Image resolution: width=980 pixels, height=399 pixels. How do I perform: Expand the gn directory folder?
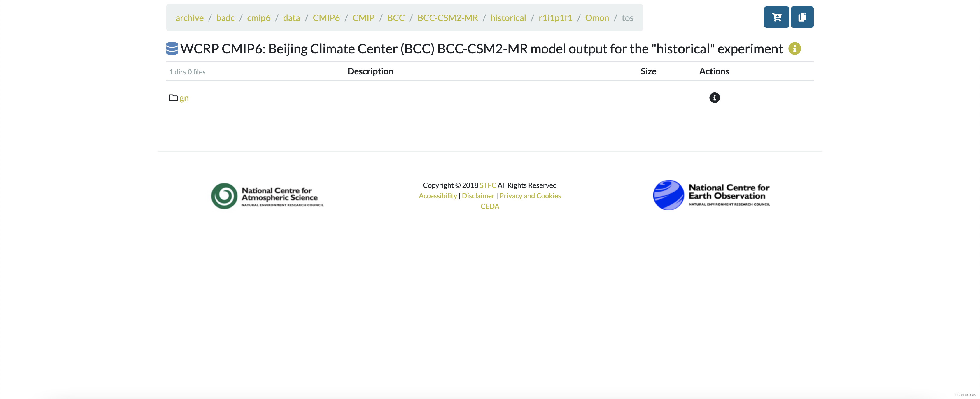[183, 97]
